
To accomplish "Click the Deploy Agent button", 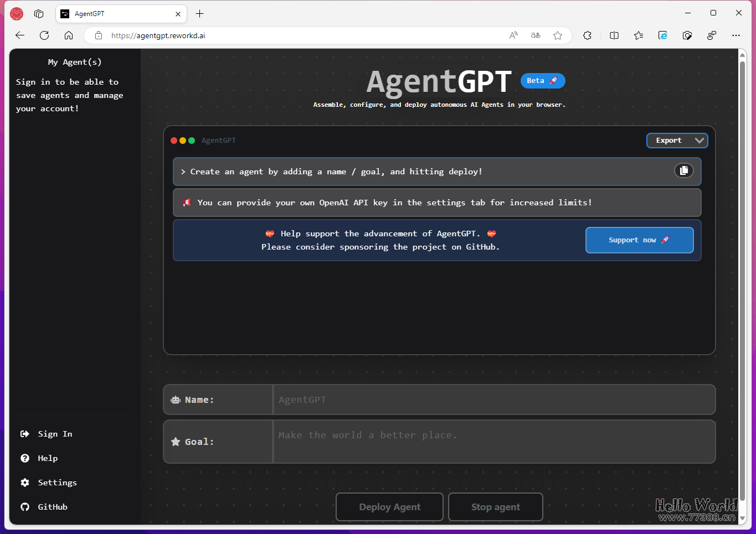I will click(x=389, y=507).
